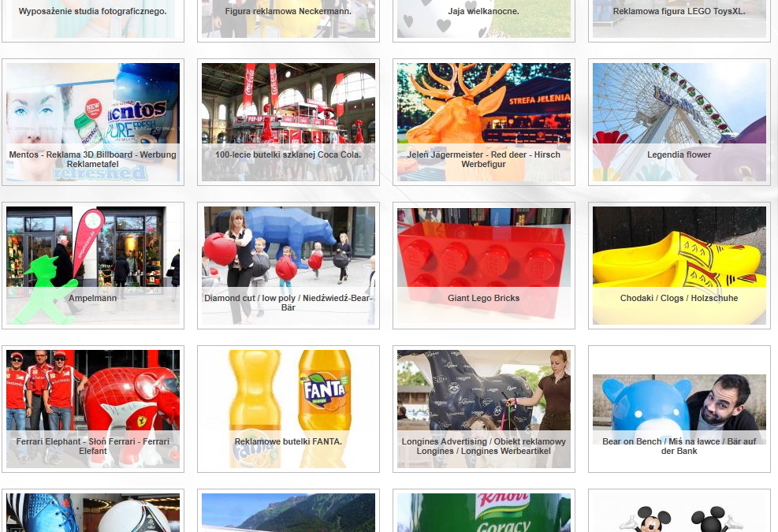Screen dimensions: 778x532
Task: Select the Giant Lego Bricks thumbnail
Action: 484,266
